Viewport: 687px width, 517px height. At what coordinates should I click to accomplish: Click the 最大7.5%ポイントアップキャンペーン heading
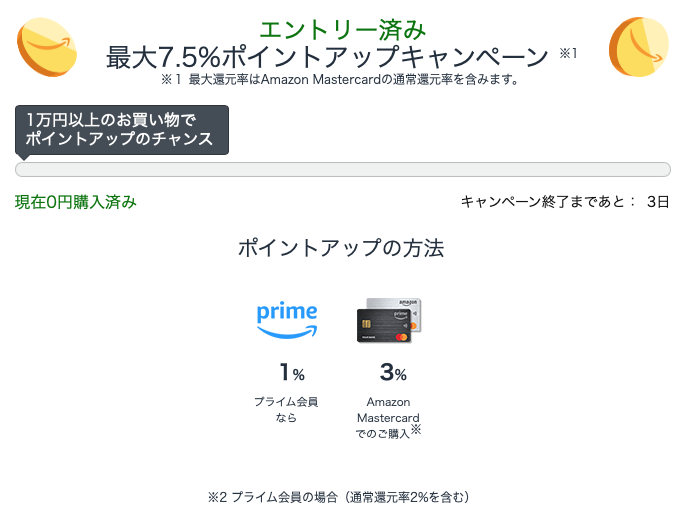327,57
